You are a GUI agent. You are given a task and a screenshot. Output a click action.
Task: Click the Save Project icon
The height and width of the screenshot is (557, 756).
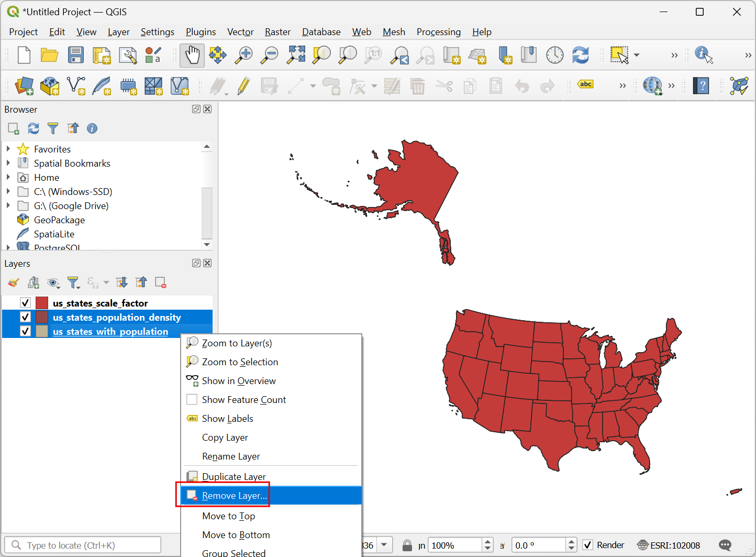click(76, 55)
